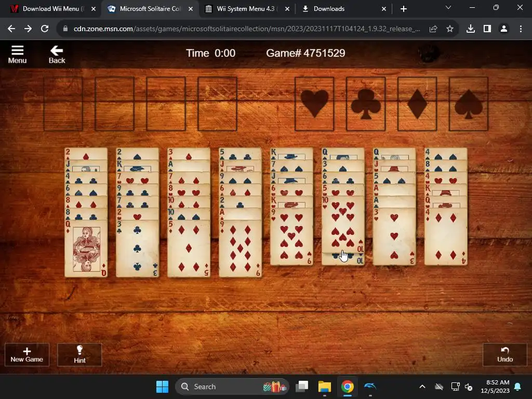Toggle Chrome side panel
This screenshot has width=532, height=399.
(x=487, y=29)
